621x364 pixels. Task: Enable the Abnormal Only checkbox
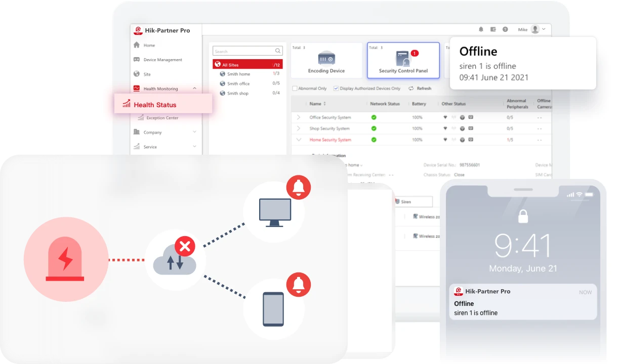pos(295,88)
